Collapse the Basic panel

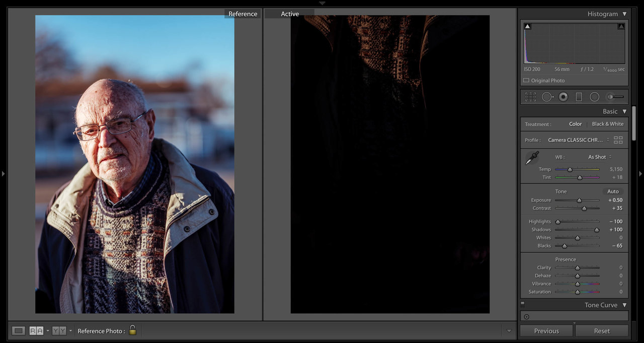coord(624,111)
